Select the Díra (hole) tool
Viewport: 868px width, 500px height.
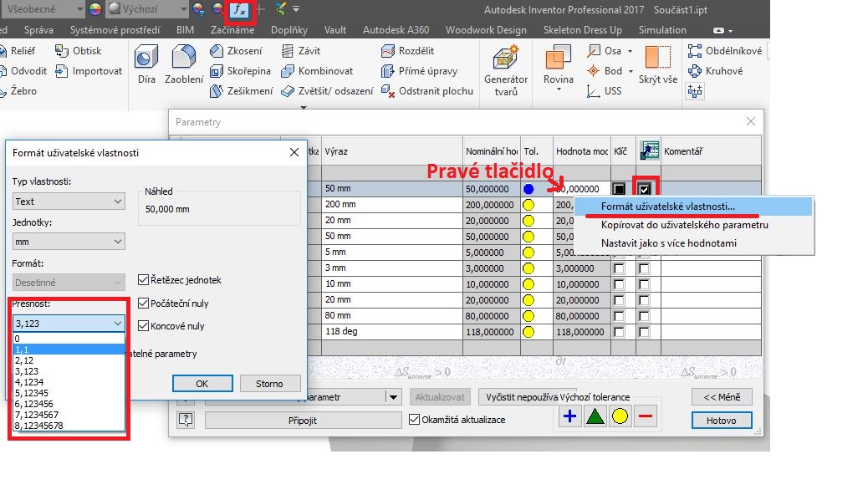(x=146, y=64)
